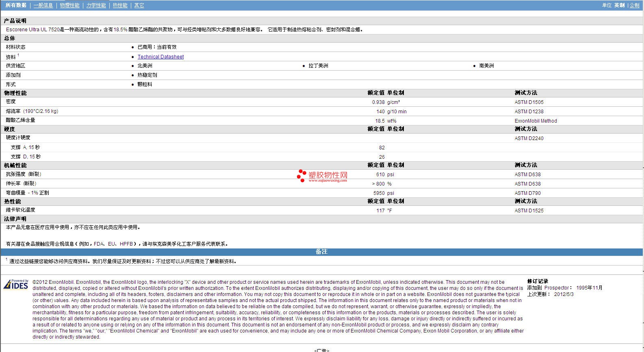Open the Technical Datasheet link
The image size is (644, 352).
click(x=160, y=57)
